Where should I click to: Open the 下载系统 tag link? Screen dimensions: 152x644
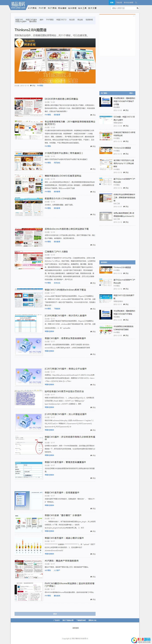57,308
